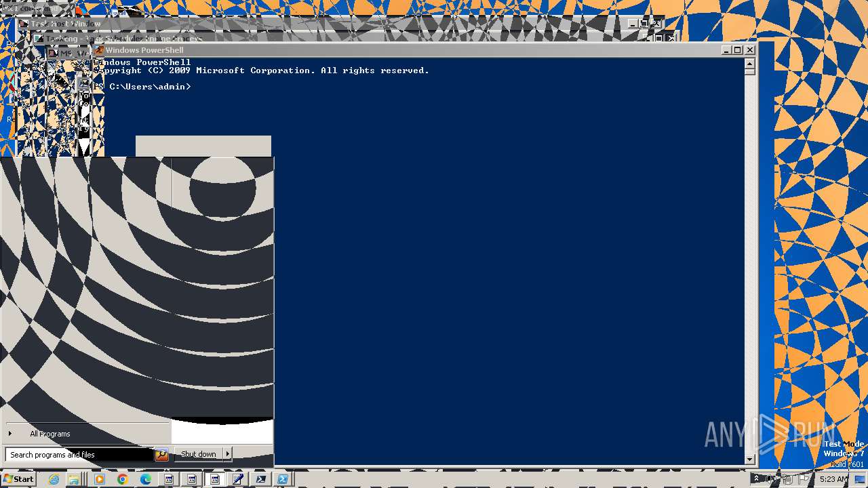The height and width of the screenshot is (488, 868).
Task: Switch to the blue PowerShell taskbar item
Action: (x=283, y=479)
